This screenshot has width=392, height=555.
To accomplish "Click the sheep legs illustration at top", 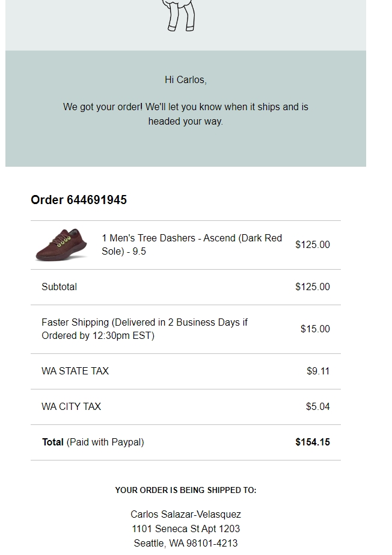I will coord(180,16).
